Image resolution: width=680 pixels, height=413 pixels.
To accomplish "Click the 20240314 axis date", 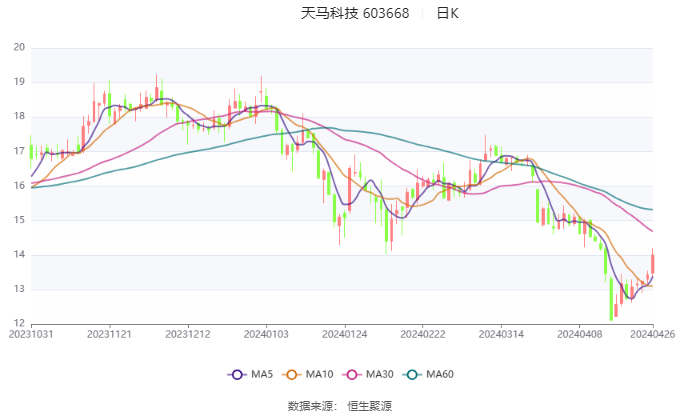I will tap(499, 335).
